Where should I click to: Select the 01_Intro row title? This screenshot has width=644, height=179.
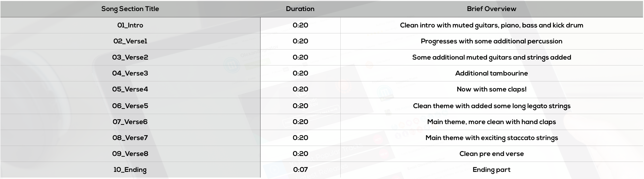tap(130, 25)
